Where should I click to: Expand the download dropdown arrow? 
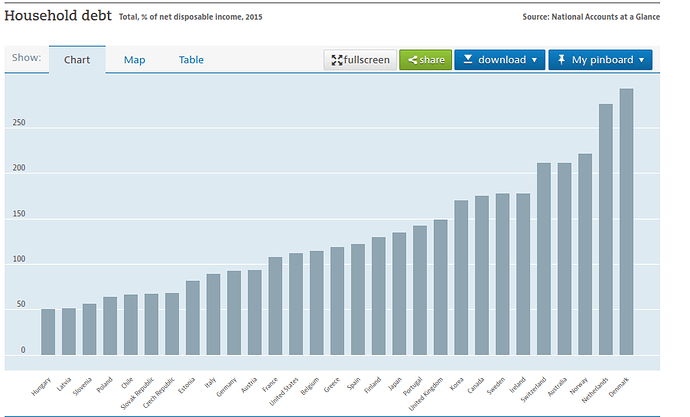point(535,60)
